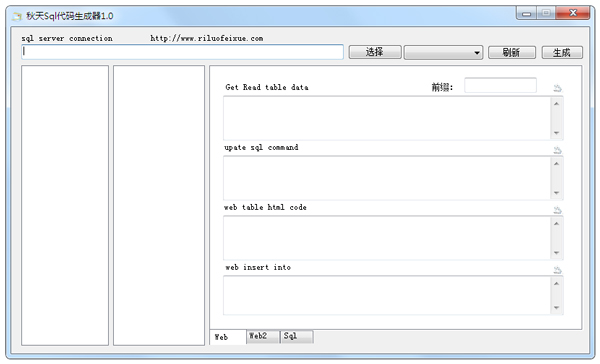The height and width of the screenshot is (364, 600).
Task: Click inside the web insert into textbox
Action: 387,295
